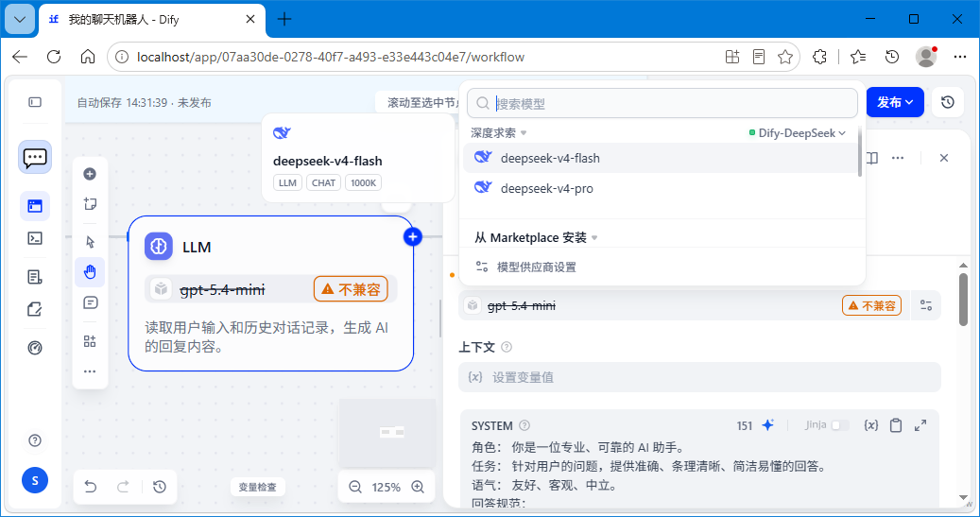The height and width of the screenshot is (517, 980).
Task: Open the user avatar S
Action: [x=35, y=480]
